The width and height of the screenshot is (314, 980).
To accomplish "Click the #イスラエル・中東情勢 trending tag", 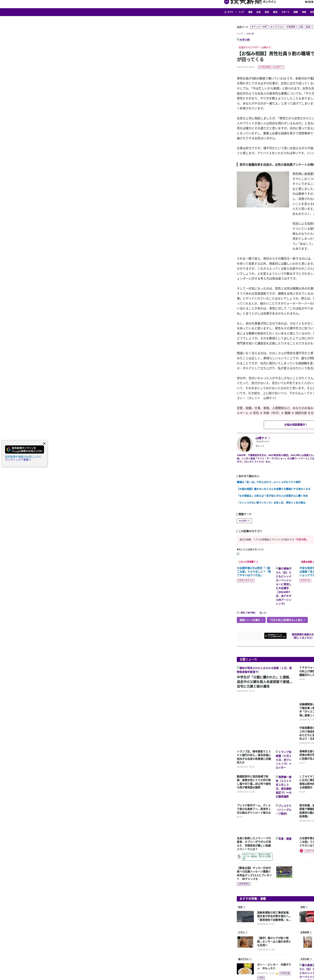I will 283,27.
